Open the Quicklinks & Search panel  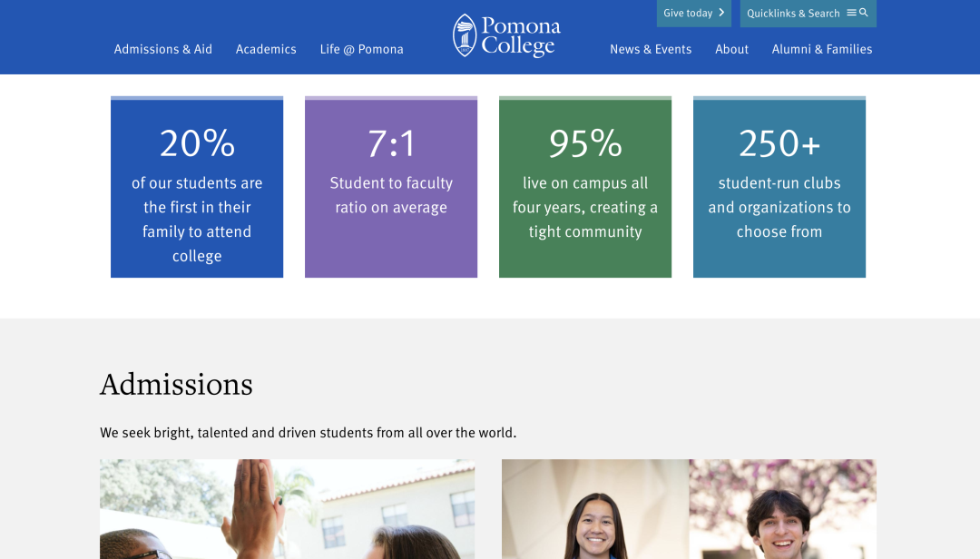click(794, 14)
